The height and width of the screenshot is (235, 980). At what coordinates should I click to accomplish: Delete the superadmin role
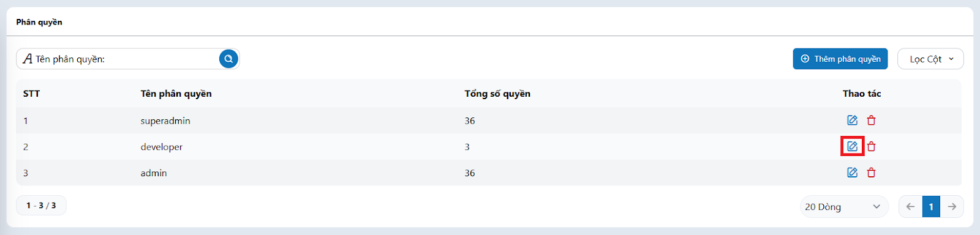tap(871, 121)
